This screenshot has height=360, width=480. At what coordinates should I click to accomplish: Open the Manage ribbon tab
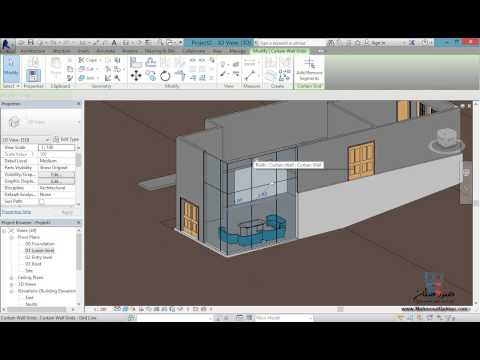click(237, 51)
